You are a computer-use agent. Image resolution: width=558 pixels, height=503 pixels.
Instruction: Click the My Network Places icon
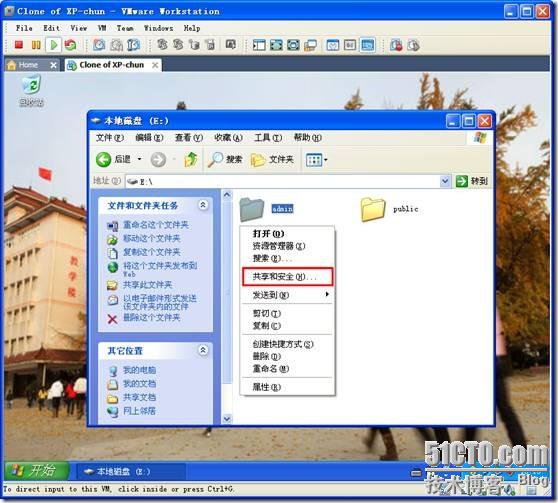(x=113, y=412)
